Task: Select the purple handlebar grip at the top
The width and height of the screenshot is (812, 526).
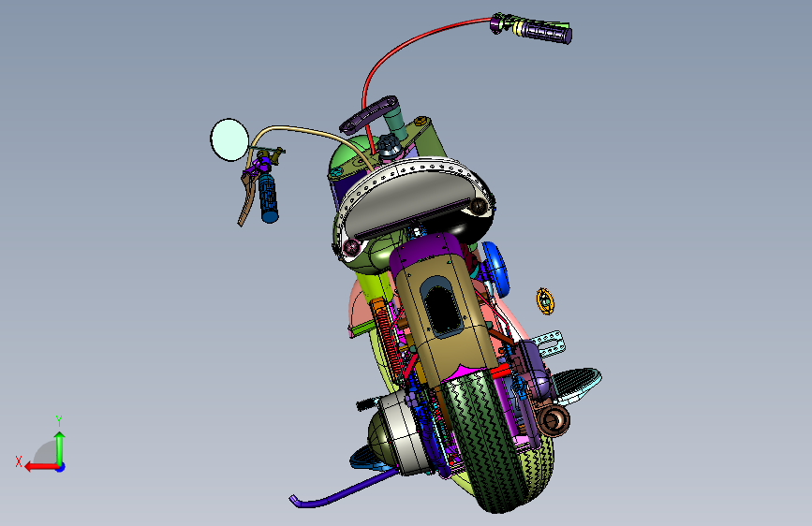Action: click(x=549, y=32)
